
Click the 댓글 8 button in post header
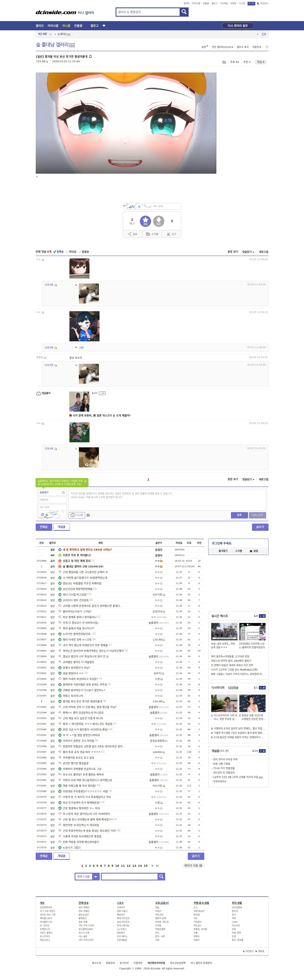tap(260, 62)
